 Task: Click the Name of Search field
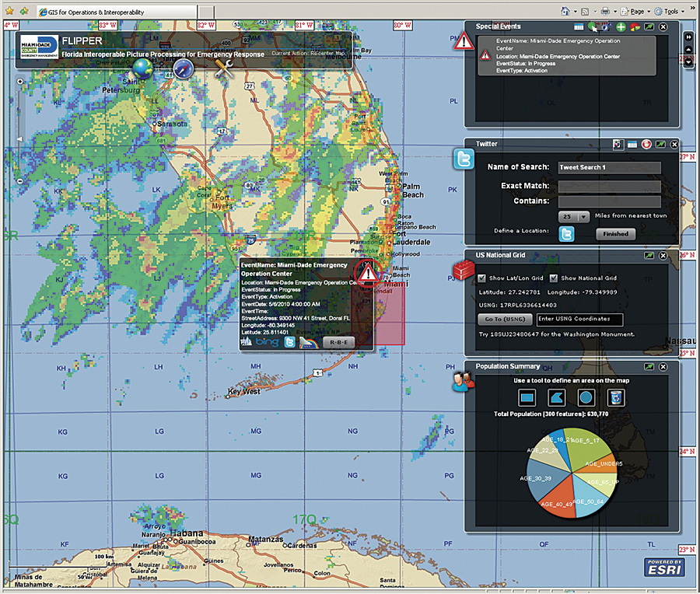tap(609, 167)
